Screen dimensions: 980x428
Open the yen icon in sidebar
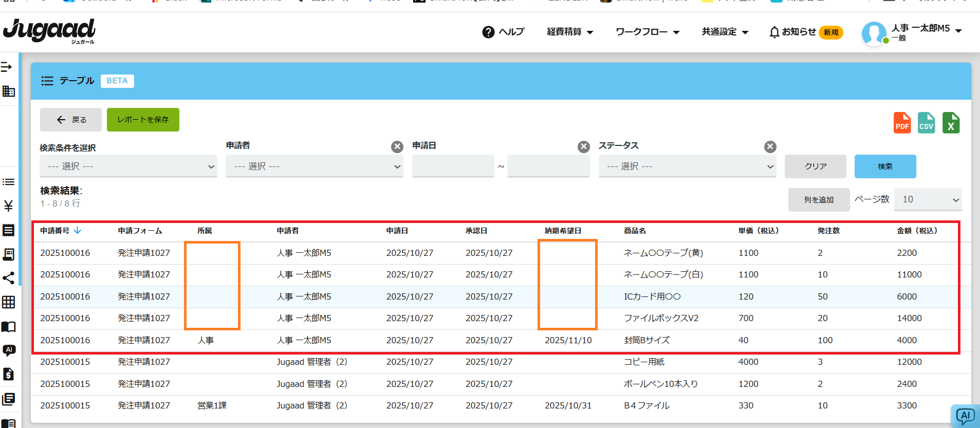[x=8, y=206]
